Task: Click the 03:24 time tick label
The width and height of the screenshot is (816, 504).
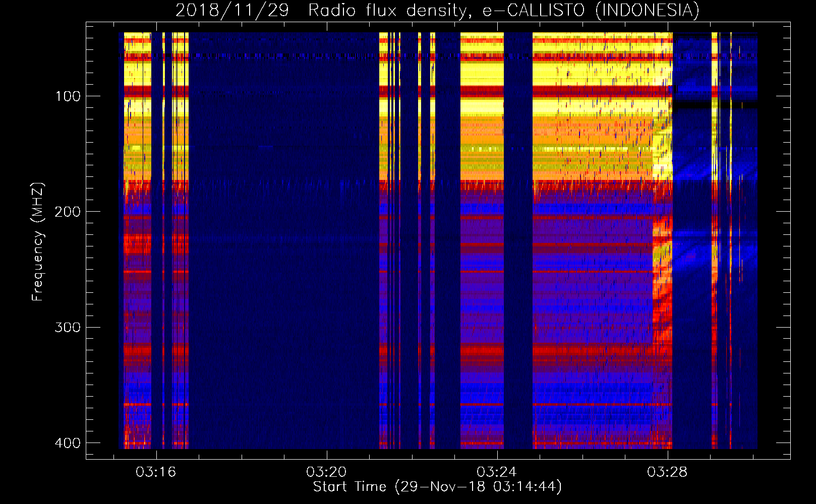Action: click(x=497, y=472)
